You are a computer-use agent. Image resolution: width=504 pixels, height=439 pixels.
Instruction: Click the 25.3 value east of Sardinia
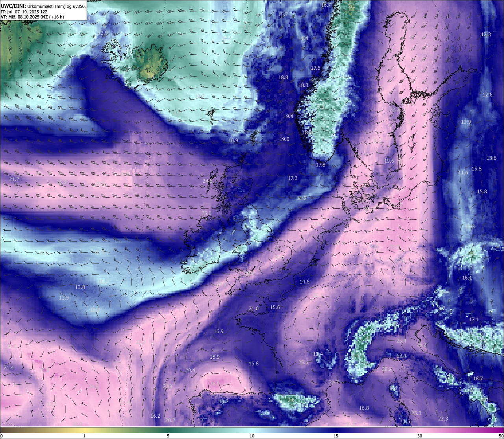click(x=416, y=413)
